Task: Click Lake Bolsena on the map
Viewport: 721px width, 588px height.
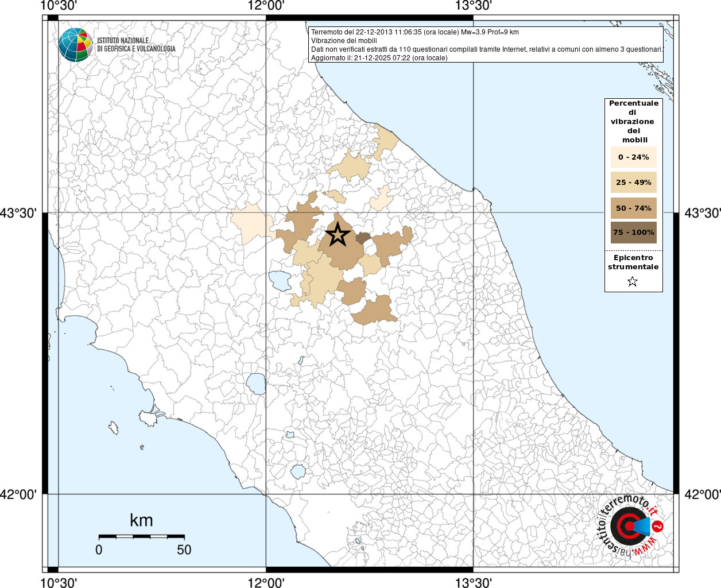Action: [256, 383]
